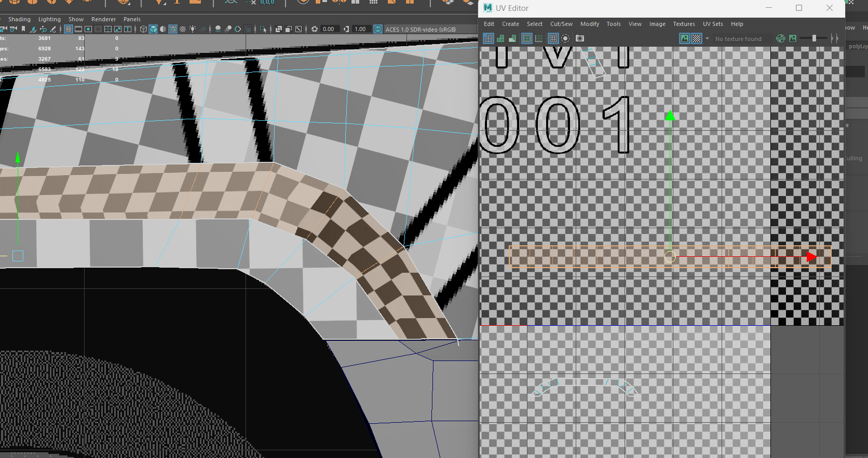The width and height of the screenshot is (868, 458).
Task: Open the Cut/Sew menu
Action: [561, 24]
